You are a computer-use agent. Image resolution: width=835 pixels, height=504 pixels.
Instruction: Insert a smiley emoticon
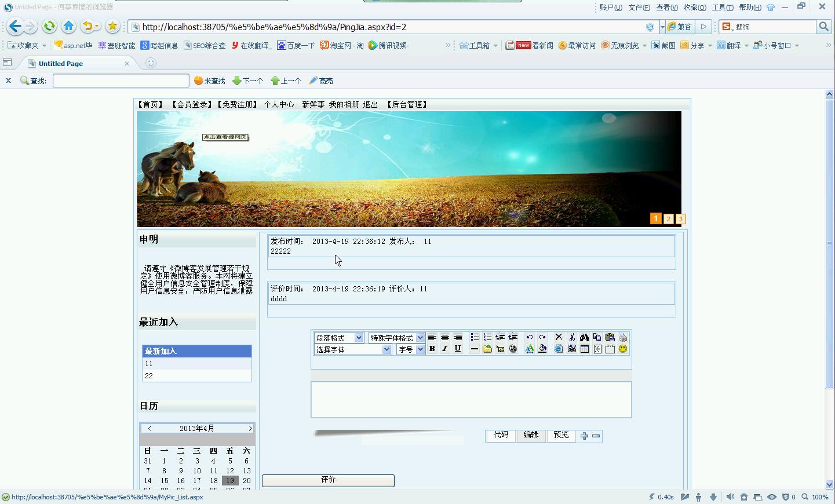tap(623, 349)
